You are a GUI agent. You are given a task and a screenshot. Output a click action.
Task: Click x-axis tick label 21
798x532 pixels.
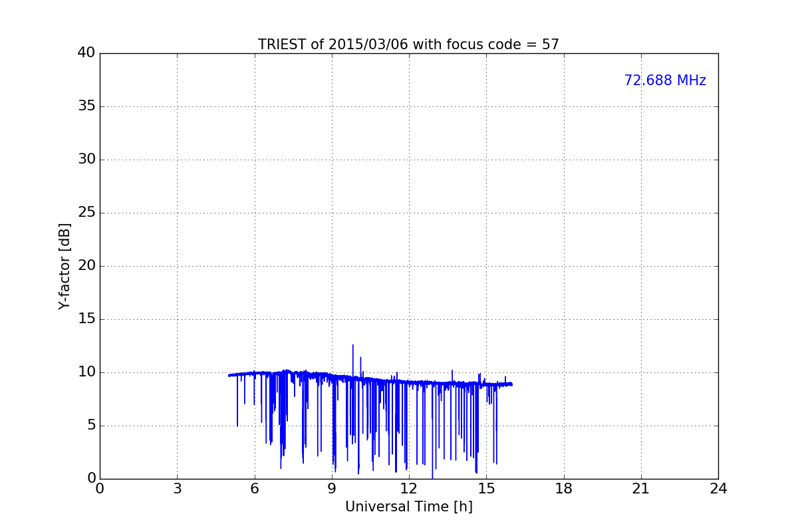point(641,489)
